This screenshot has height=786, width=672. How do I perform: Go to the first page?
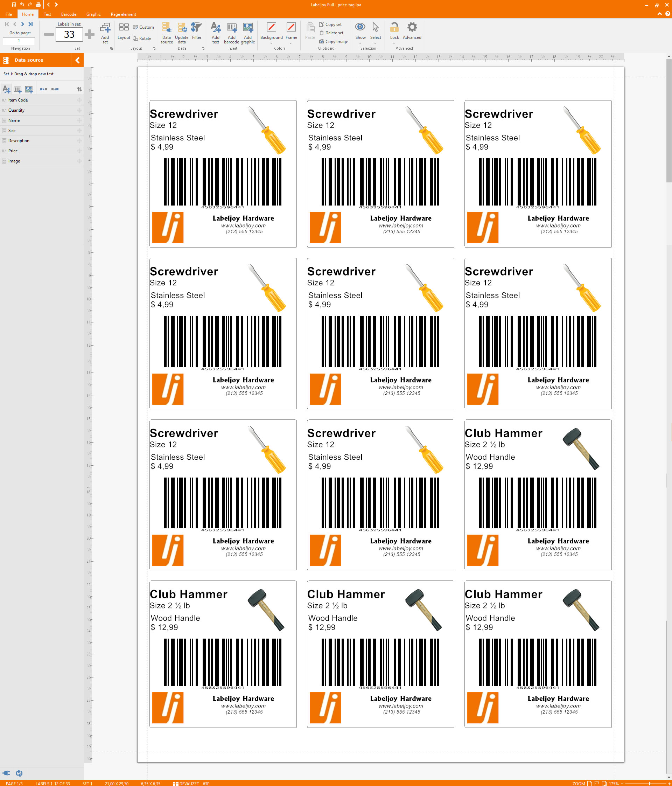(7, 24)
